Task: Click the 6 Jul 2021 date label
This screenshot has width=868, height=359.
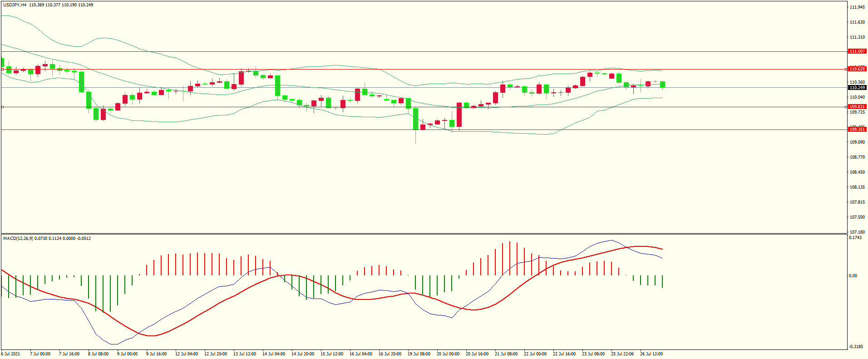Action: [x=11, y=354]
